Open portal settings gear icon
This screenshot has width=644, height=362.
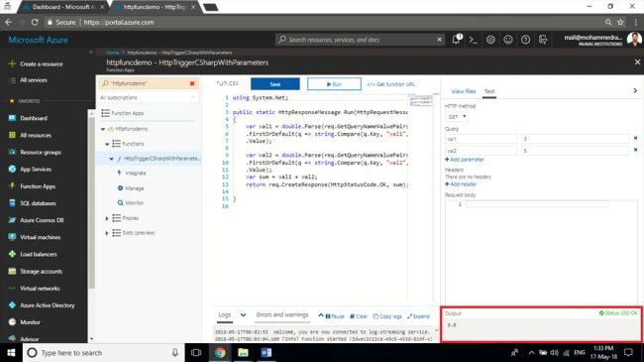tap(490, 40)
